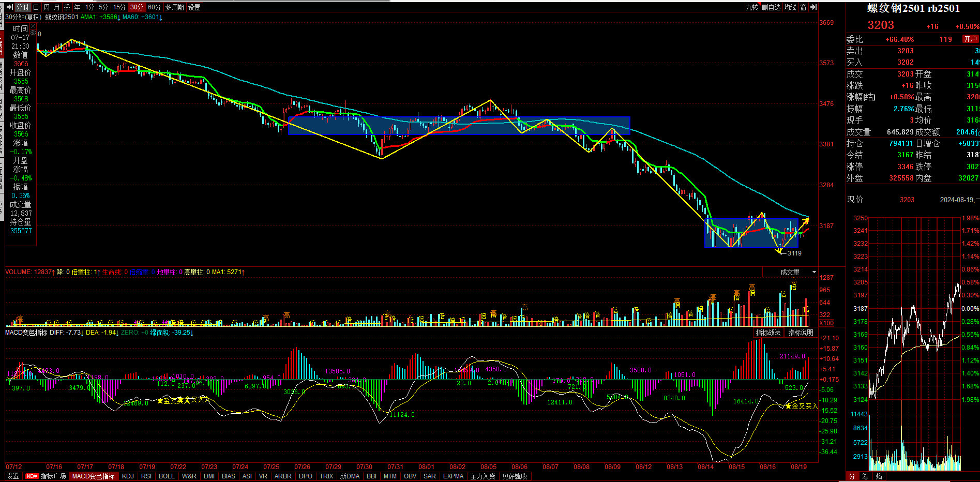Click the arrow icon right of 窗 button

click(x=813, y=7)
